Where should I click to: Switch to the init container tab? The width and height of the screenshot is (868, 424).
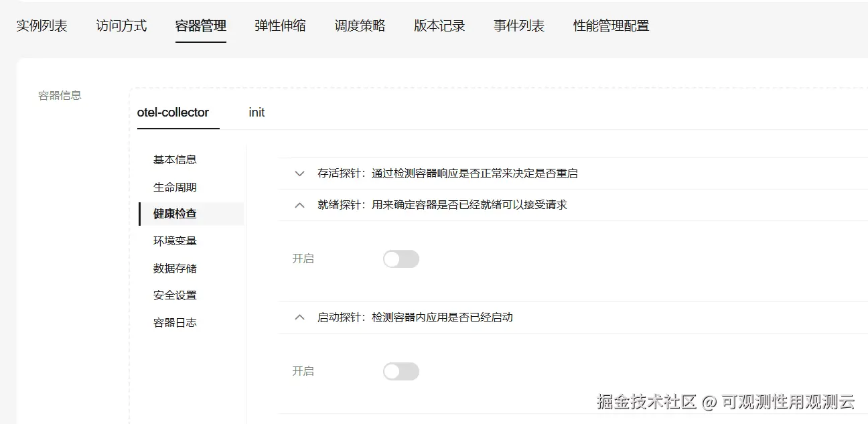pos(257,113)
